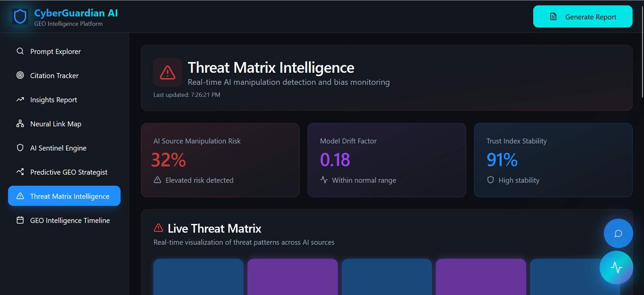Open Predictive GEO Strategist
Image resolution: width=644 pixels, height=295 pixels.
coord(64,172)
